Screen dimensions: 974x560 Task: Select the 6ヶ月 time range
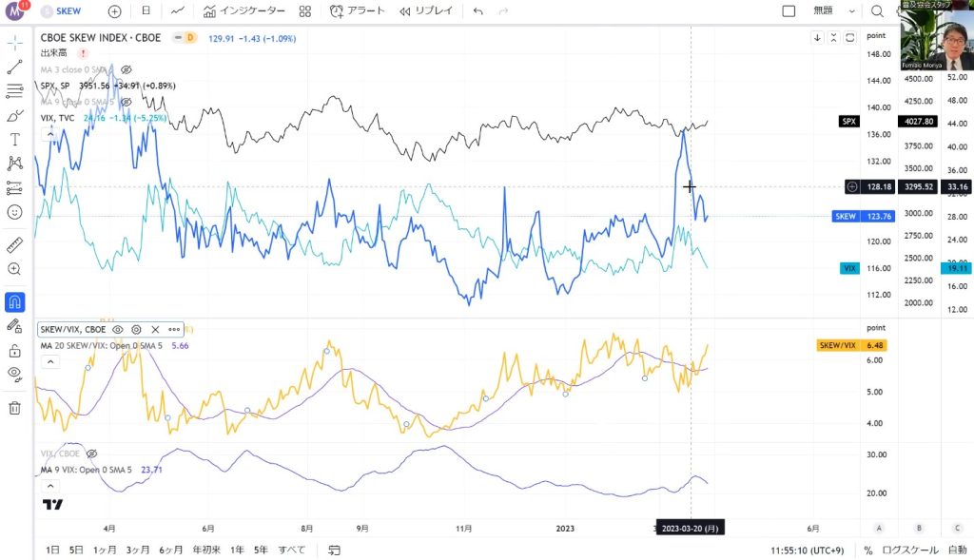pyautogui.click(x=171, y=550)
